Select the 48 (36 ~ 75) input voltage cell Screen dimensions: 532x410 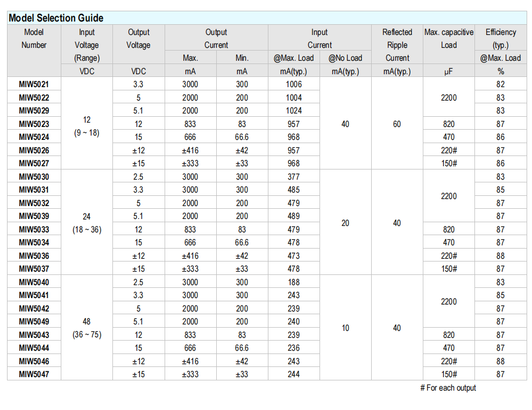pos(87,328)
